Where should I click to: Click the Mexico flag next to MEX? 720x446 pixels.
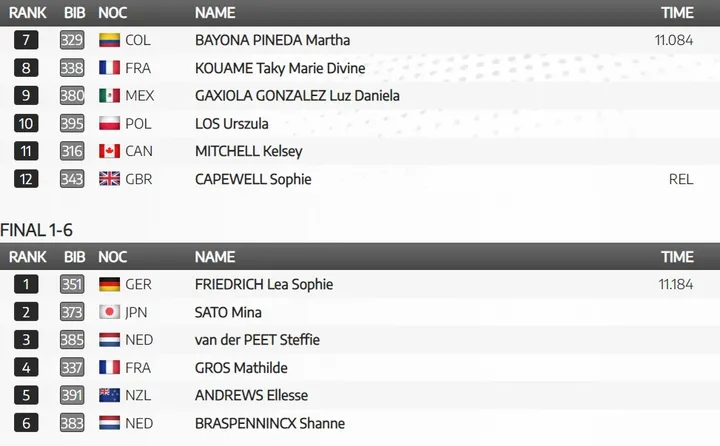(x=110, y=96)
